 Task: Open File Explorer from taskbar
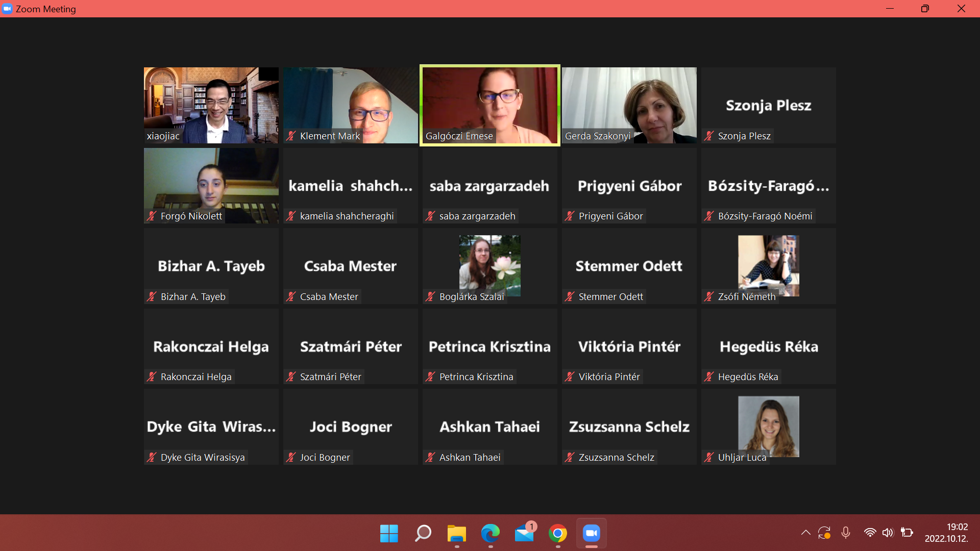pos(457,534)
